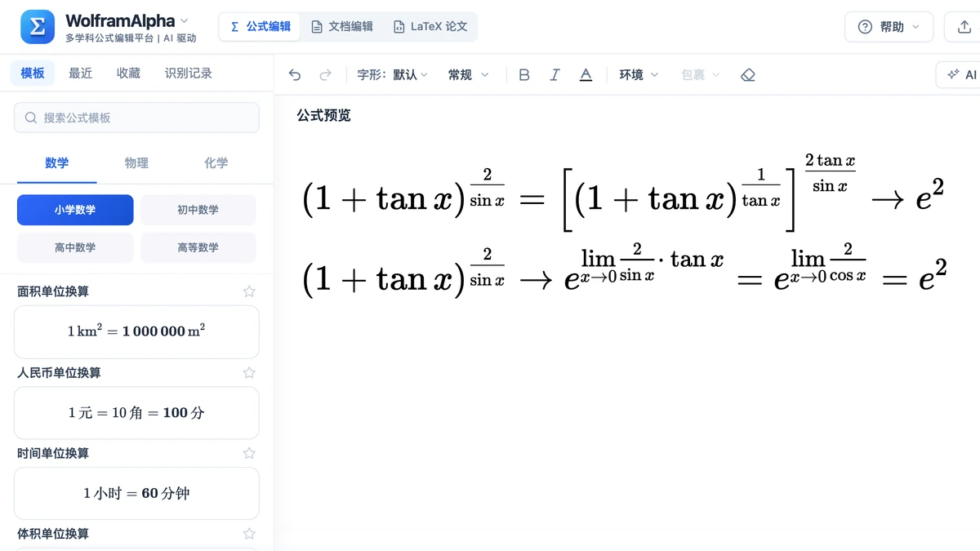Open the text color A icon
This screenshot has width=980, height=551.
click(x=586, y=75)
